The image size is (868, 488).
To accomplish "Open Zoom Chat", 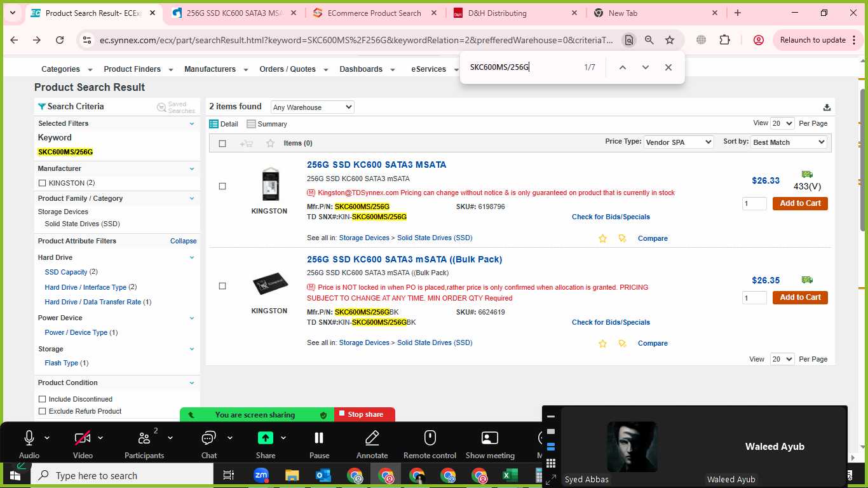I will point(208,444).
